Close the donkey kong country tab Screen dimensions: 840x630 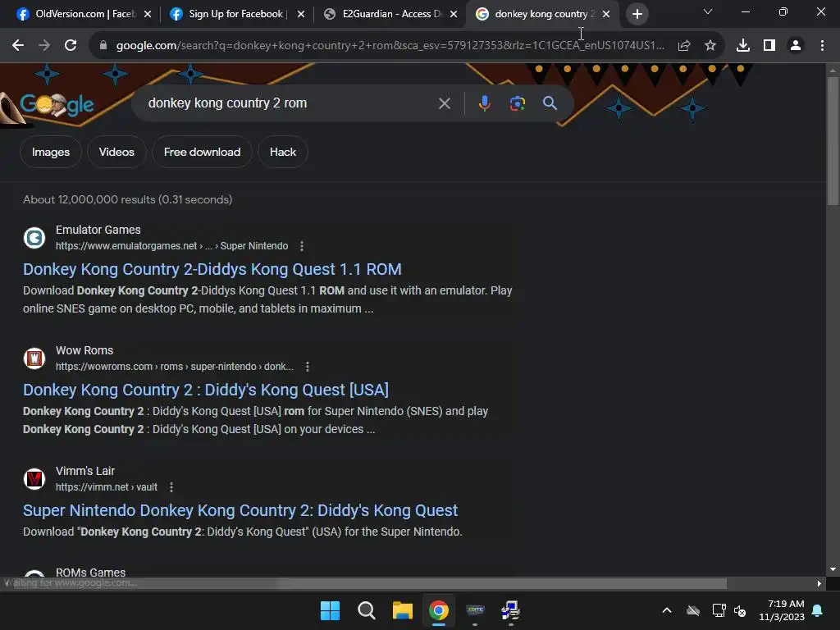pyautogui.click(x=606, y=14)
